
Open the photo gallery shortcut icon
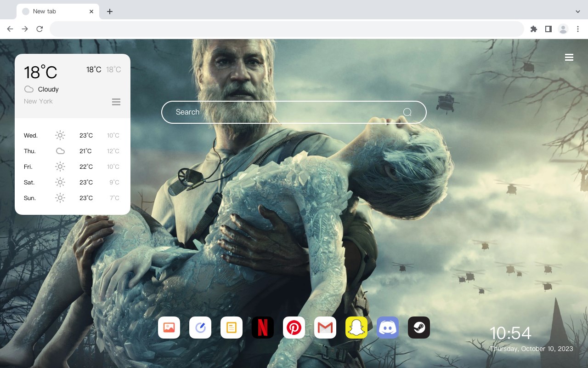[x=169, y=328]
